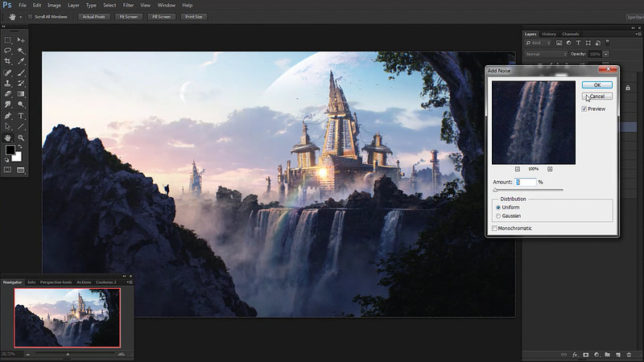
Task: Select the Zoom tool in toolbox
Action: pyautogui.click(x=21, y=138)
